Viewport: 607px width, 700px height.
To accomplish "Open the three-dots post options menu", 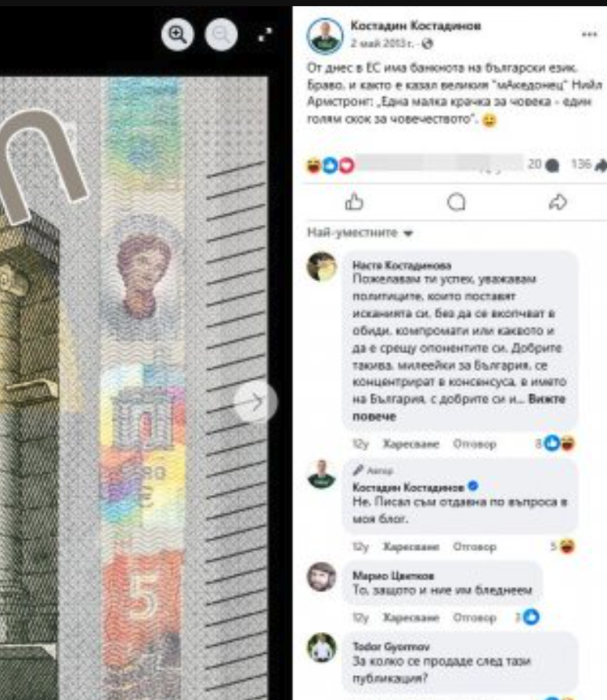I will [589, 34].
